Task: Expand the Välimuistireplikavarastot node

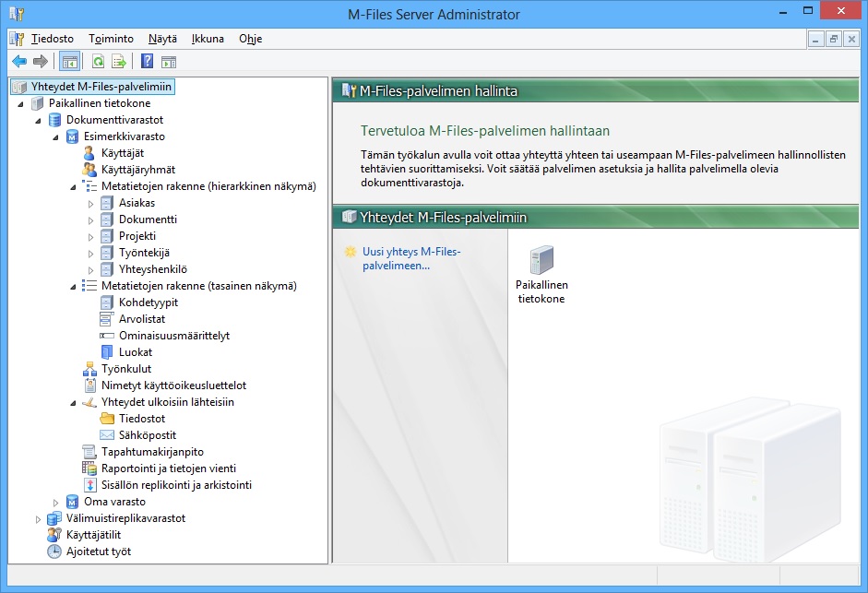Action: pos(38,519)
